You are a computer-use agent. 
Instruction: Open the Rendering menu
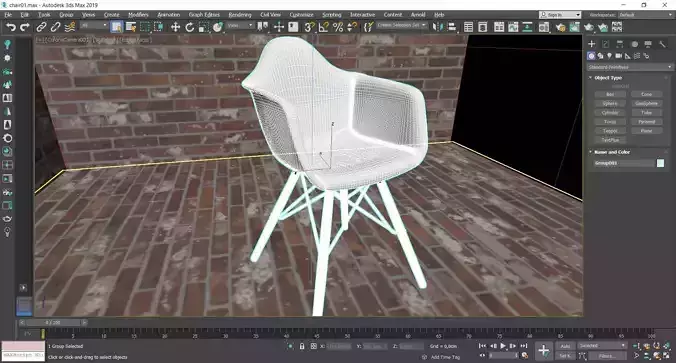[x=240, y=15]
